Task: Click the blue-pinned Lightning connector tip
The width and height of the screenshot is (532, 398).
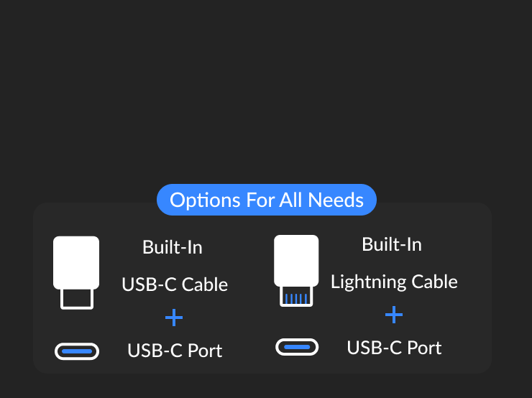Action: click(x=296, y=297)
